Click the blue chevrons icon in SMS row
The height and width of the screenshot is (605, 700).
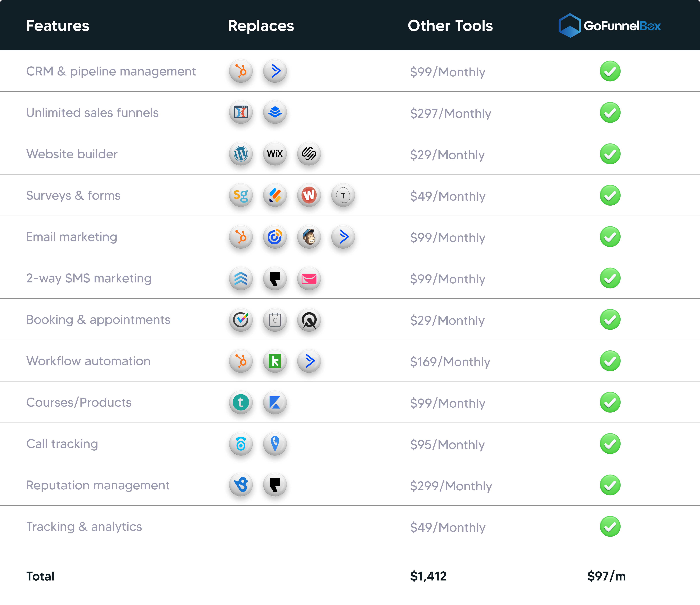click(x=241, y=278)
